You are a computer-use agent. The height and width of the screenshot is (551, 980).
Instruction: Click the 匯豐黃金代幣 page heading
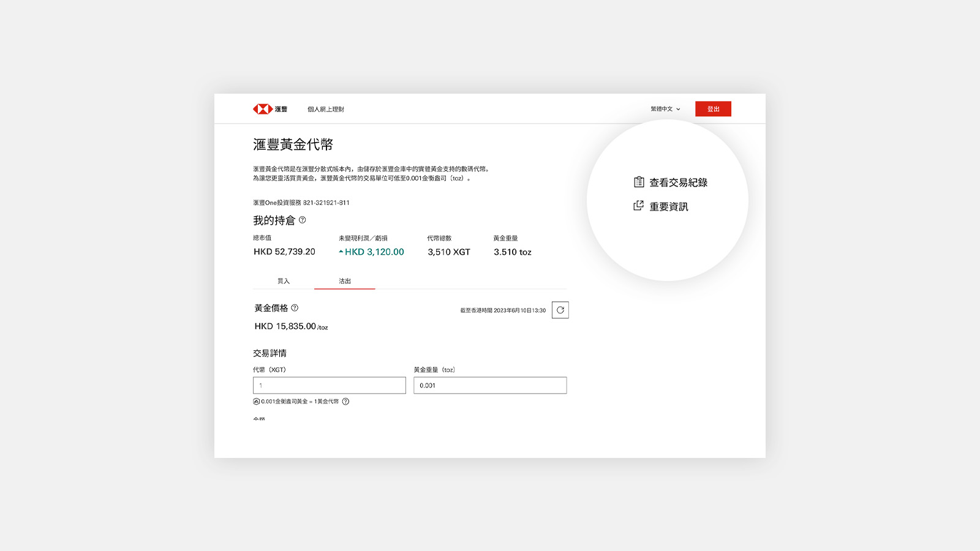[x=293, y=144]
